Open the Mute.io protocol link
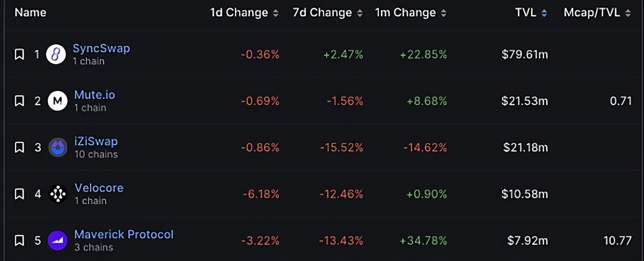 tap(94, 95)
